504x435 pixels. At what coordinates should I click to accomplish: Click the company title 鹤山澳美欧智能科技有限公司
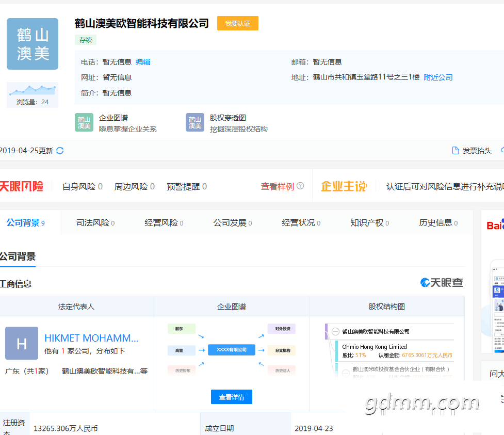(x=142, y=23)
